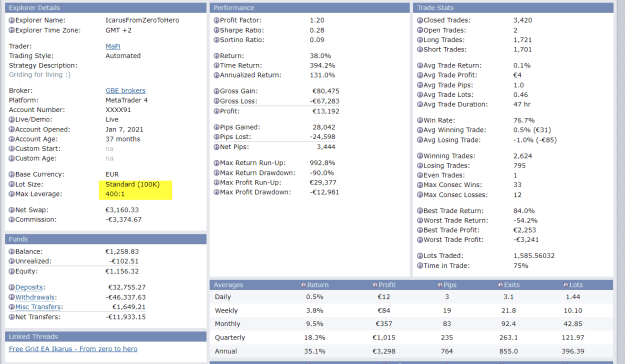This screenshot has width=625, height=364.
Task: Click the info icon next to Win Rate
Action: pyautogui.click(x=420, y=120)
